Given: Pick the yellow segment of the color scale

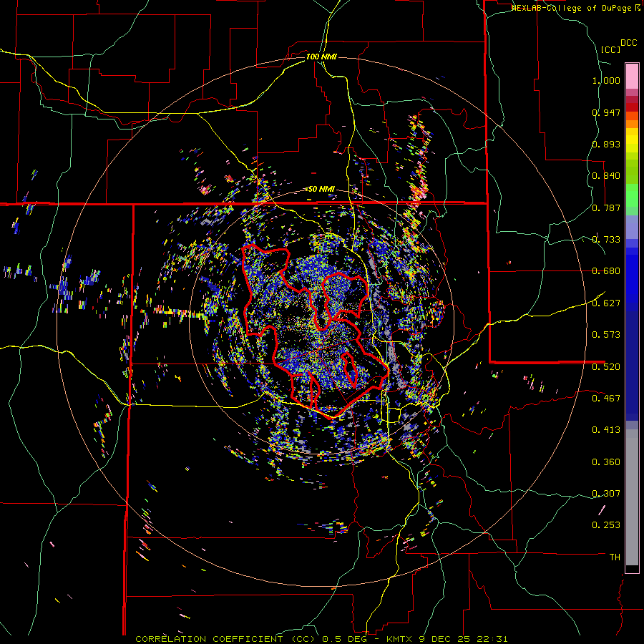Looking at the screenshot, I should click(632, 141).
